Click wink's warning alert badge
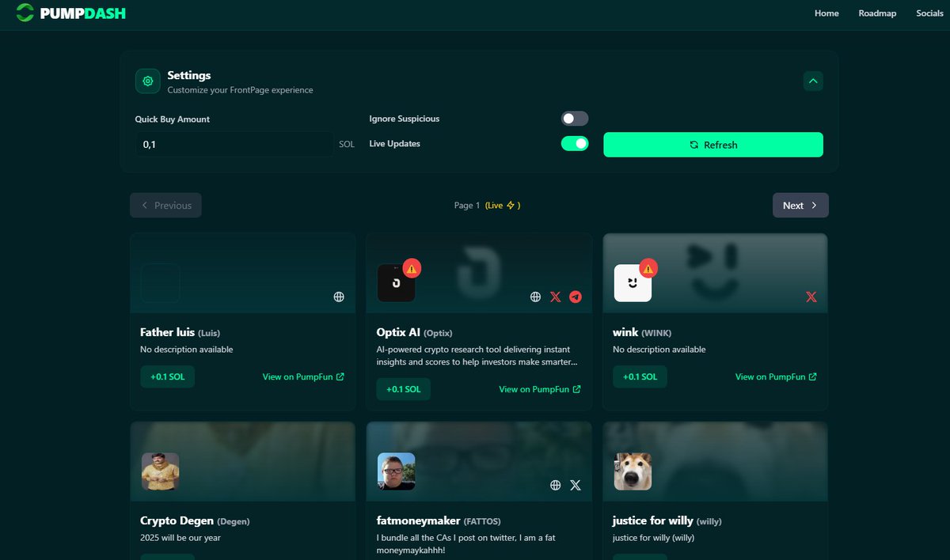950x560 pixels. click(649, 267)
